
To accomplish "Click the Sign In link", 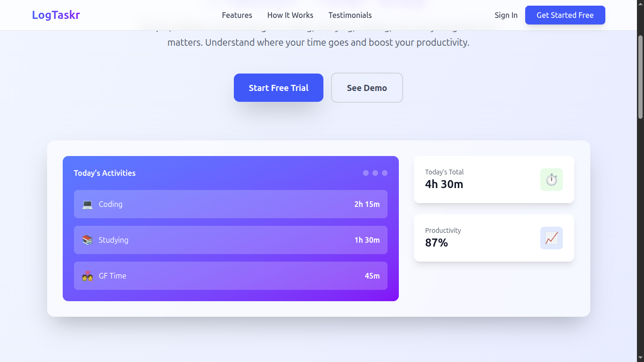I will (506, 15).
